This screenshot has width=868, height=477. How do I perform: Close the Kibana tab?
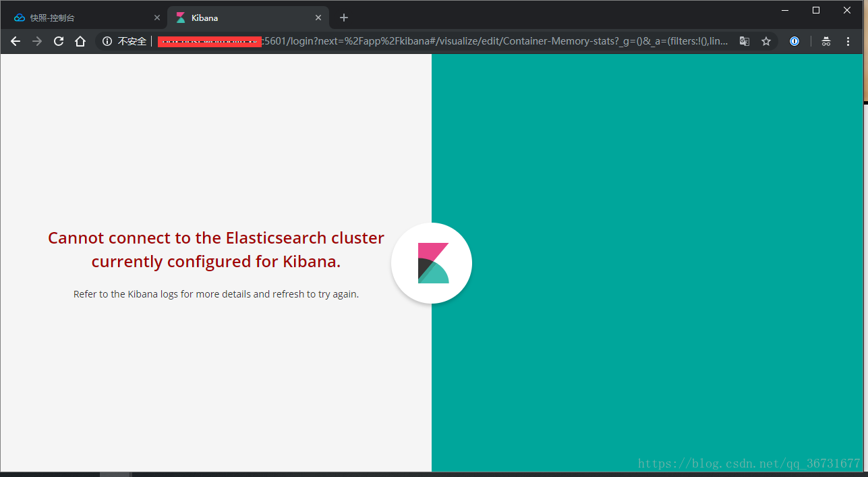[x=318, y=18]
